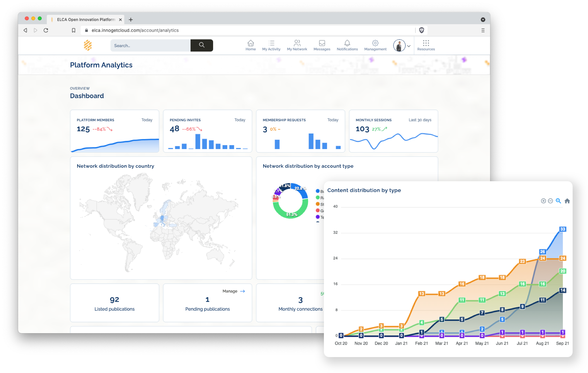The width and height of the screenshot is (588, 373).
Task: Open Notifications bell item
Action: 347,45
